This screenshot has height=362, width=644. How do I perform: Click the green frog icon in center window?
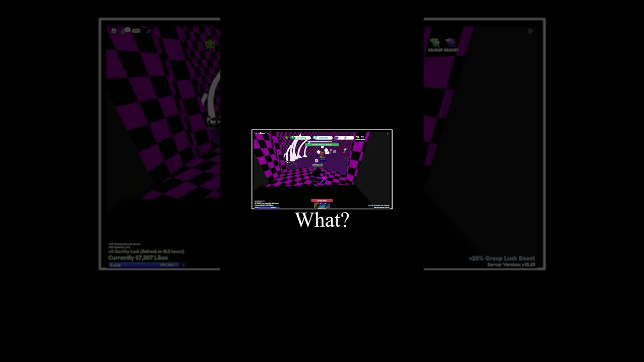click(287, 138)
